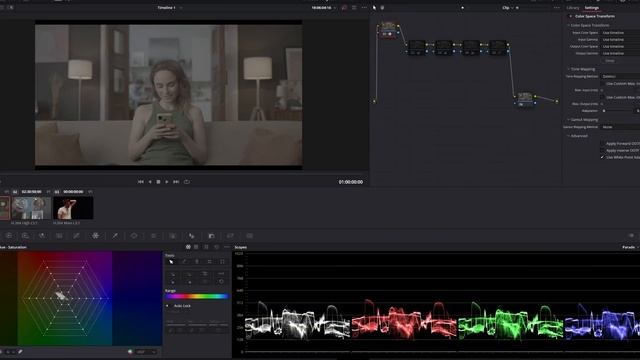Open the node graph three-dot options menu
640x360 pixels.
(557, 8)
